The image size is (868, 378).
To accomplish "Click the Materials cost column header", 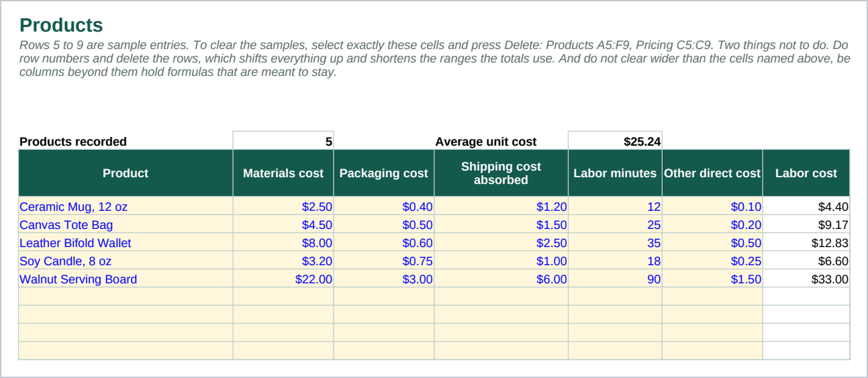I will pos(283,173).
